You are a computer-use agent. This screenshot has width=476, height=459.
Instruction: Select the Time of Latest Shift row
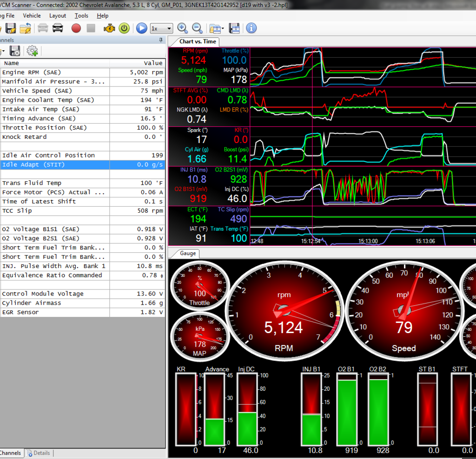click(x=83, y=202)
